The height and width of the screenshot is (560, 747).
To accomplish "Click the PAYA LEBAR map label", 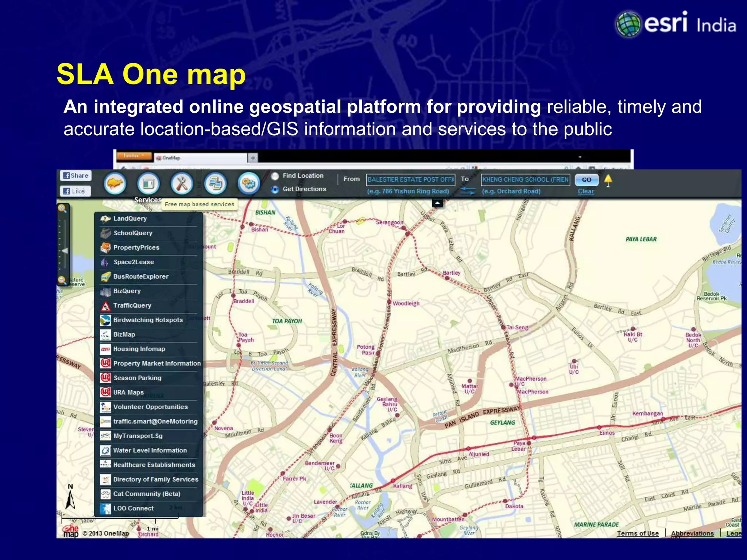I will pyautogui.click(x=641, y=239).
